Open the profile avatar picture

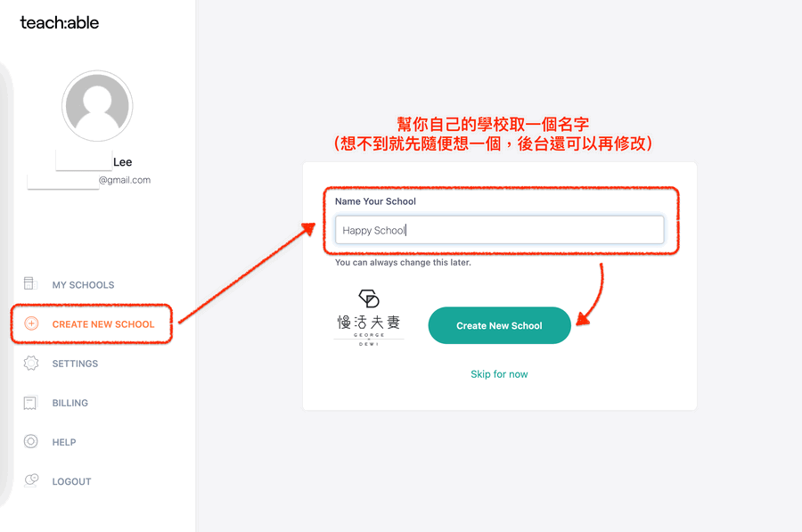pos(97,106)
